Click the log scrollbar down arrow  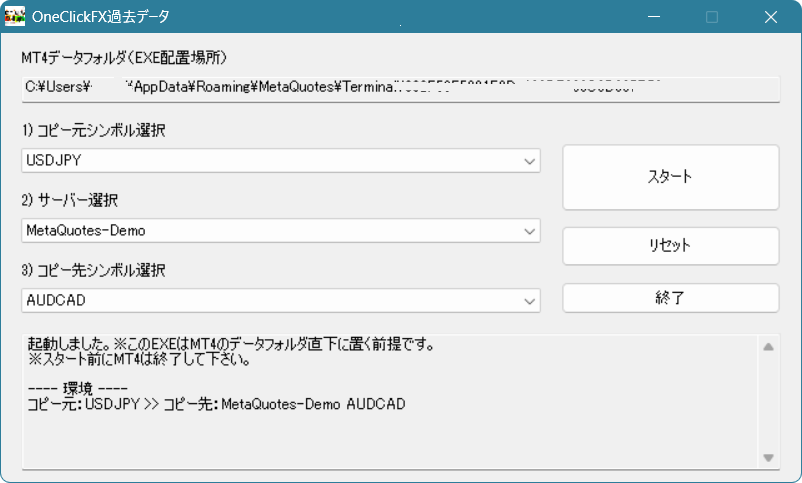(768, 457)
